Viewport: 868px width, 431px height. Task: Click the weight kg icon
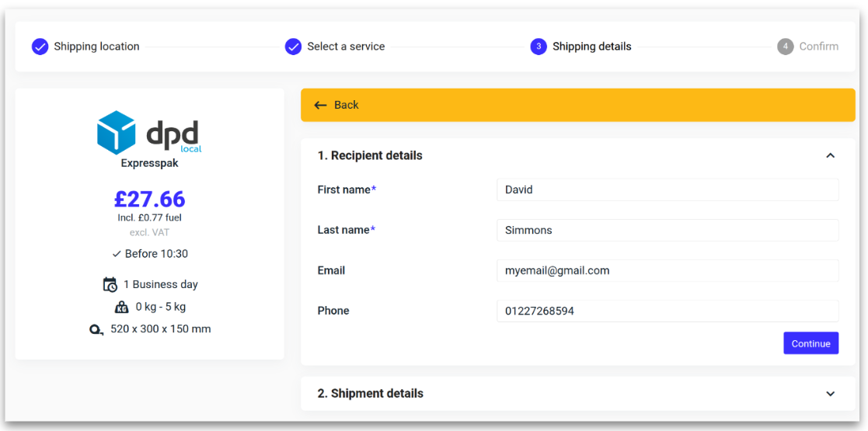[121, 307]
